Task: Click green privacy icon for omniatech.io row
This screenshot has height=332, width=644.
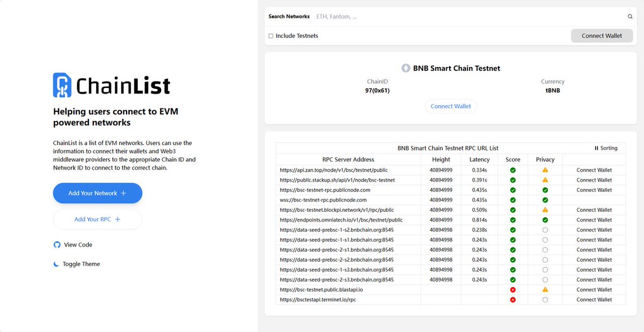Action: 545,220
